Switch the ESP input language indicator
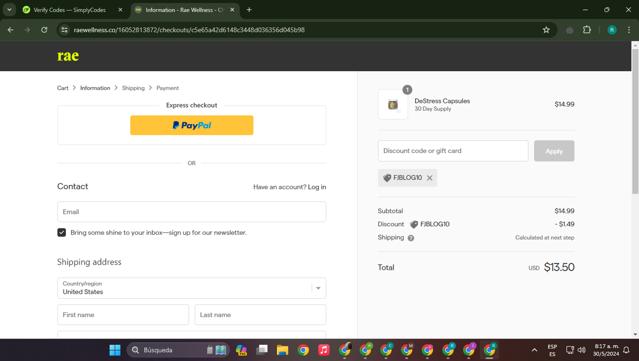The height and width of the screenshot is (361, 639). coord(552,350)
